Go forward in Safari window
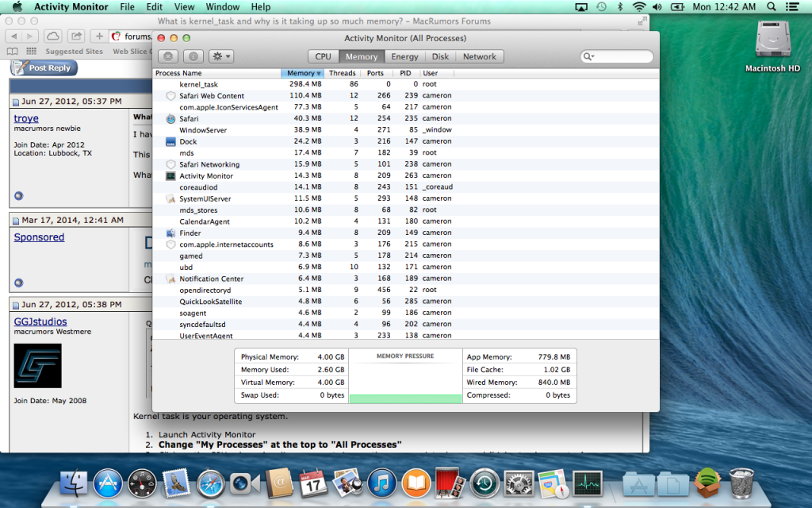812x508 pixels. point(30,36)
